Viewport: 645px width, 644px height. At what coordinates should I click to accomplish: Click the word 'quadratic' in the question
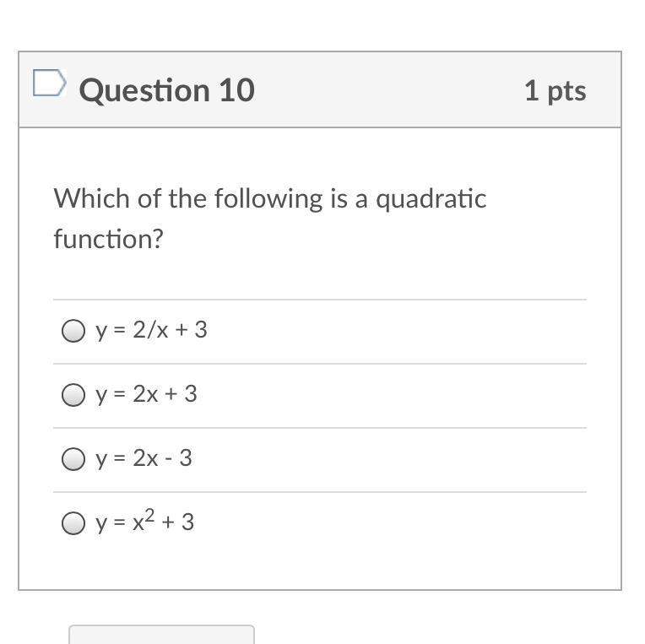click(x=431, y=199)
